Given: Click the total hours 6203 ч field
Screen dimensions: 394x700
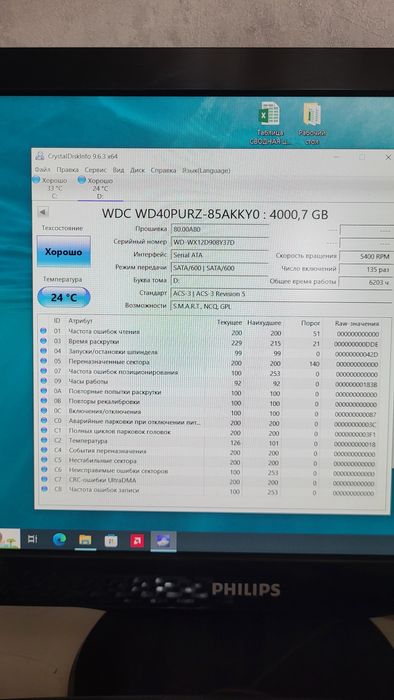Looking at the screenshot, I should pos(366,282).
